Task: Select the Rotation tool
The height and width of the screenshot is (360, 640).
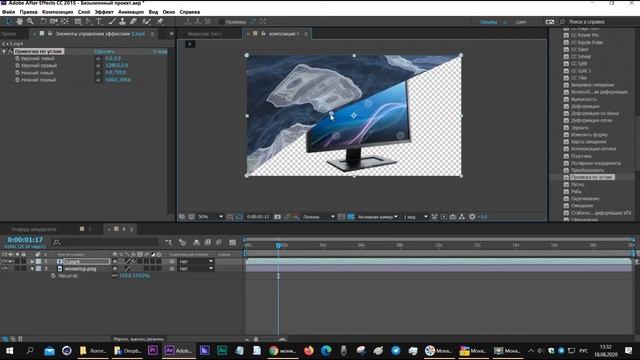Action: (43, 21)
